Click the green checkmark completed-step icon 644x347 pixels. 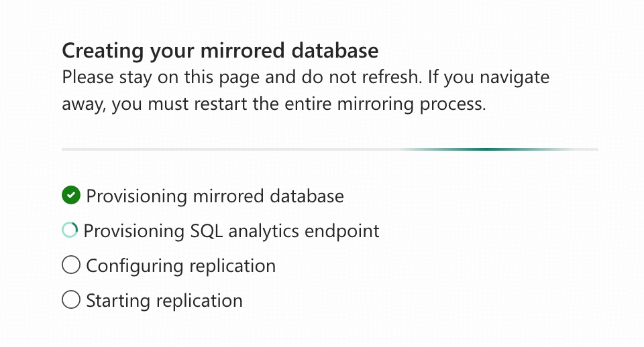(x=70, y=196)
